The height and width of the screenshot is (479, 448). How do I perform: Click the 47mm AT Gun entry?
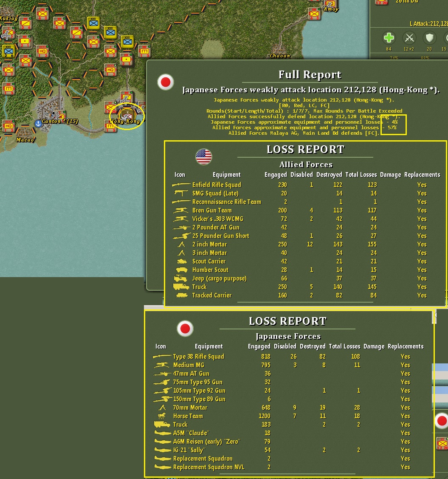pos(191,374)
